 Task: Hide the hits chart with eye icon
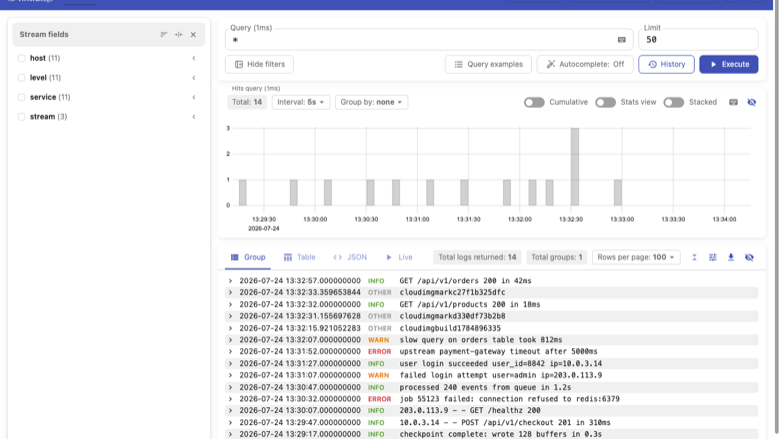(x=752, y=102)
